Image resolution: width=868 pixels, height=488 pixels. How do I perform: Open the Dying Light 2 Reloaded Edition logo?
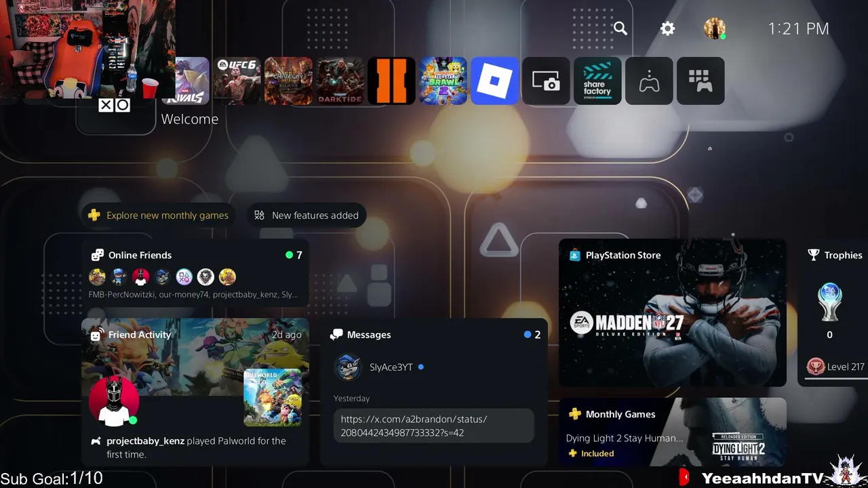click(x=738, y=447)
